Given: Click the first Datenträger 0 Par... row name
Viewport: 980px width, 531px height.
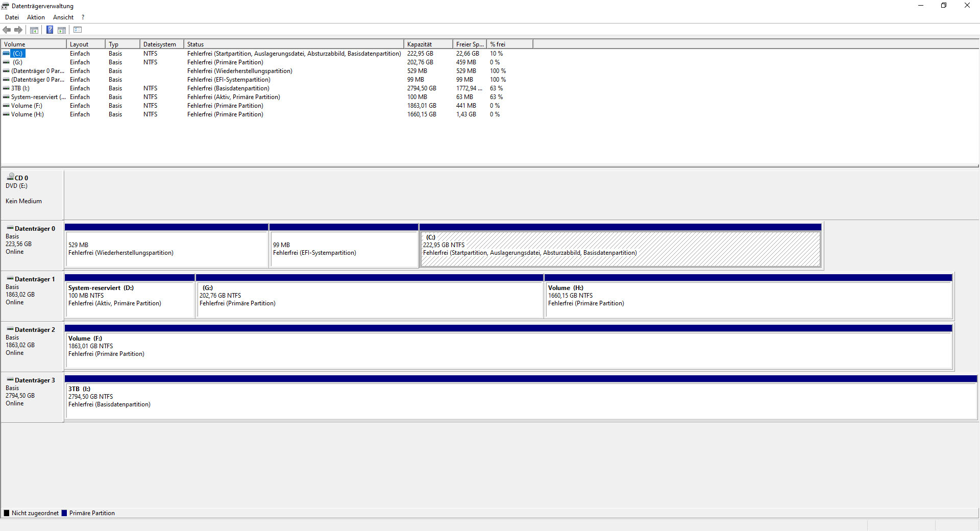Looking at the screenshot, I should (x=38, y=71).
